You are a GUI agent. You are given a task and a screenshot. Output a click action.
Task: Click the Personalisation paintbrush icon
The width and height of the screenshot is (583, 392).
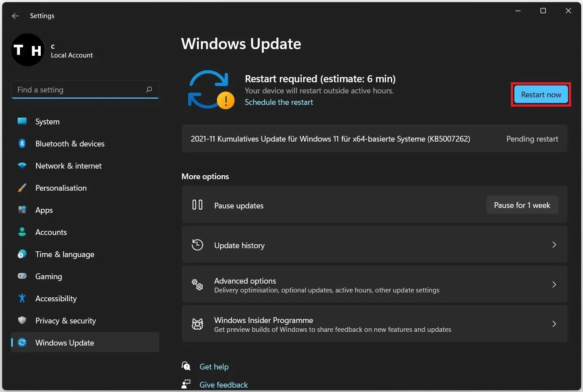point(22,188)
